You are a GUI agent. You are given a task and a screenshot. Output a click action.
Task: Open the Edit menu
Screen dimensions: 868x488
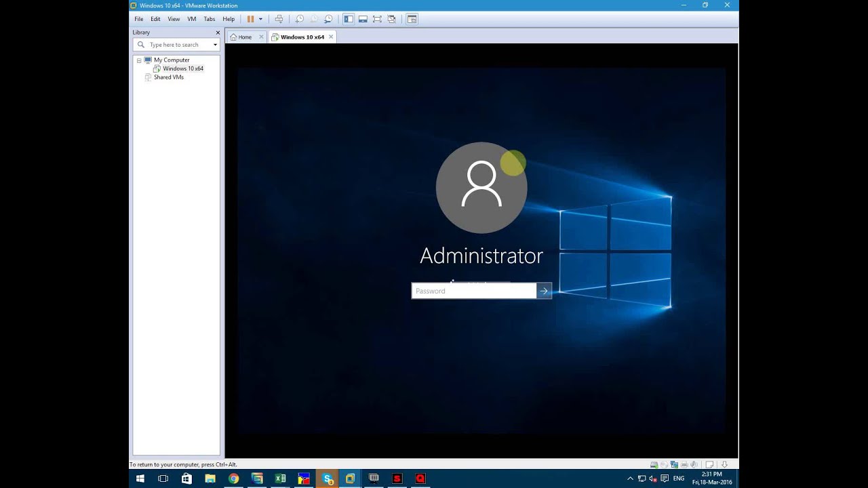(155, 19)
